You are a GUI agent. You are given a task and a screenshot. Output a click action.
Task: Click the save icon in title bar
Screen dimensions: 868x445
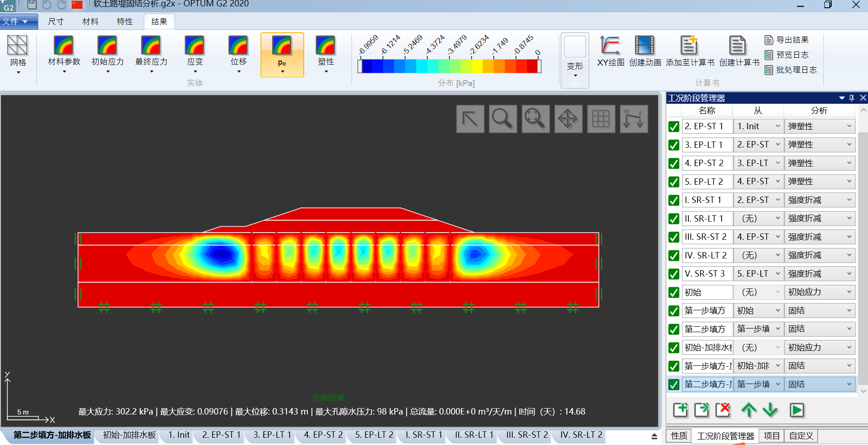pyautogui.click(x=31, y=5)
